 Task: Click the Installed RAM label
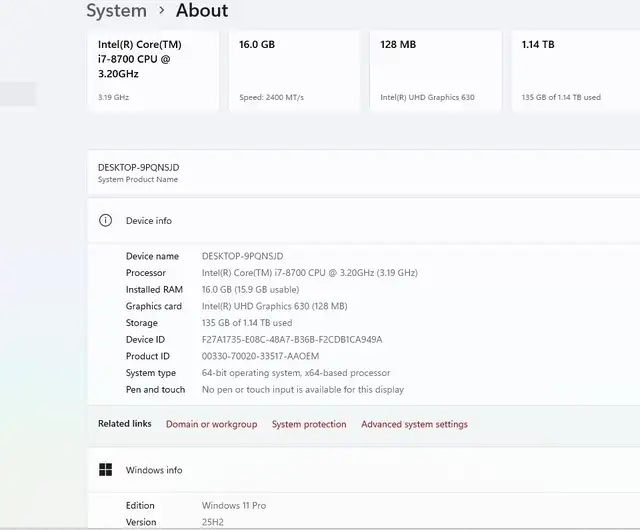pos(154,289)
